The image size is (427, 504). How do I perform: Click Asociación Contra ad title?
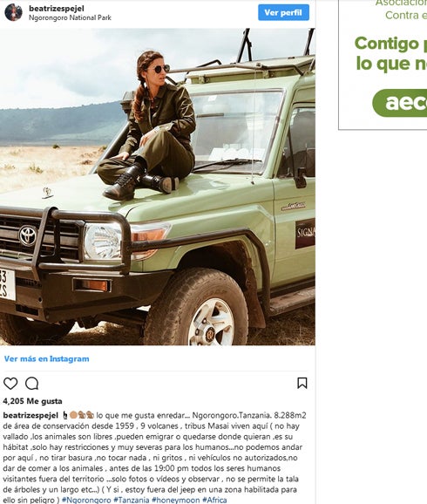click(401, 10)
